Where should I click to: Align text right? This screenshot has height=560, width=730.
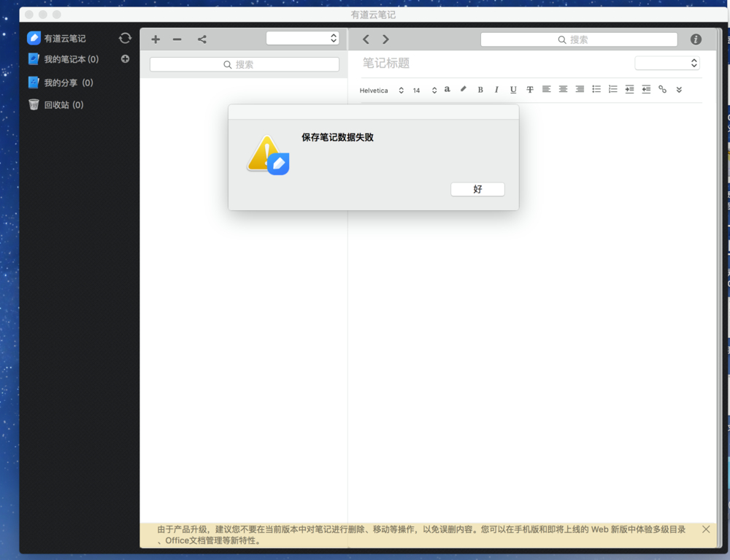[x=580, y=89]
